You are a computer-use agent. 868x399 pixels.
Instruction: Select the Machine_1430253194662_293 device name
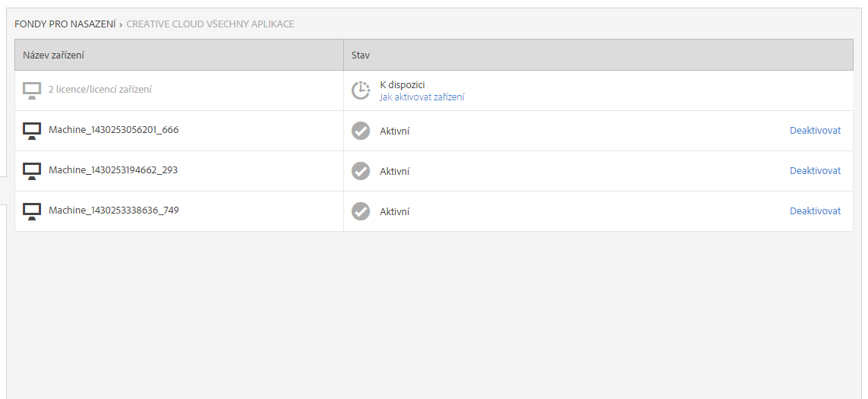coord(113,170)
